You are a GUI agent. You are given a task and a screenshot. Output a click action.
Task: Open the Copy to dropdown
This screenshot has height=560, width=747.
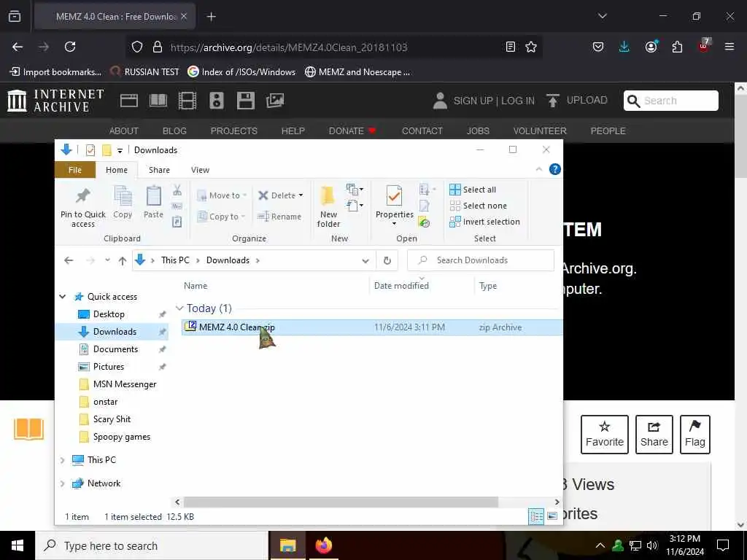[222, 217]
